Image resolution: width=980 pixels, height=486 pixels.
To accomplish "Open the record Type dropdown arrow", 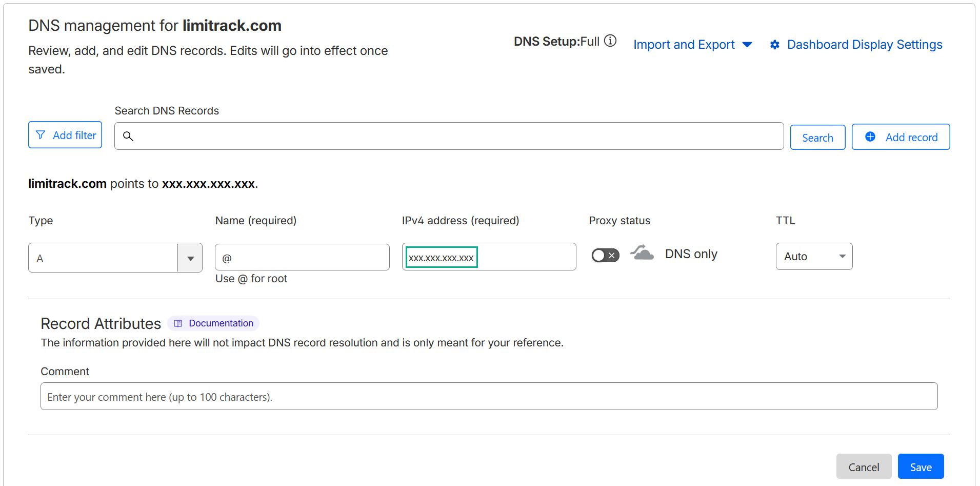I will coord(190,258).
